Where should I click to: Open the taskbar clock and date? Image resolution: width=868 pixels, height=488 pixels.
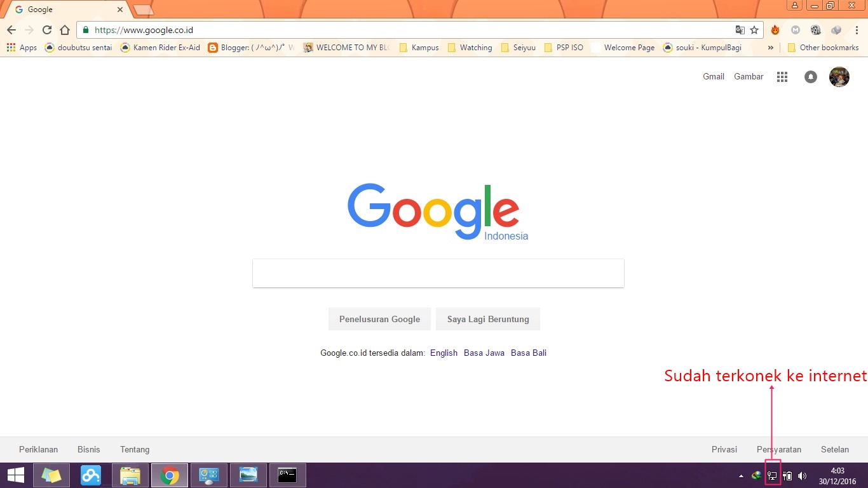coord(837,475)
